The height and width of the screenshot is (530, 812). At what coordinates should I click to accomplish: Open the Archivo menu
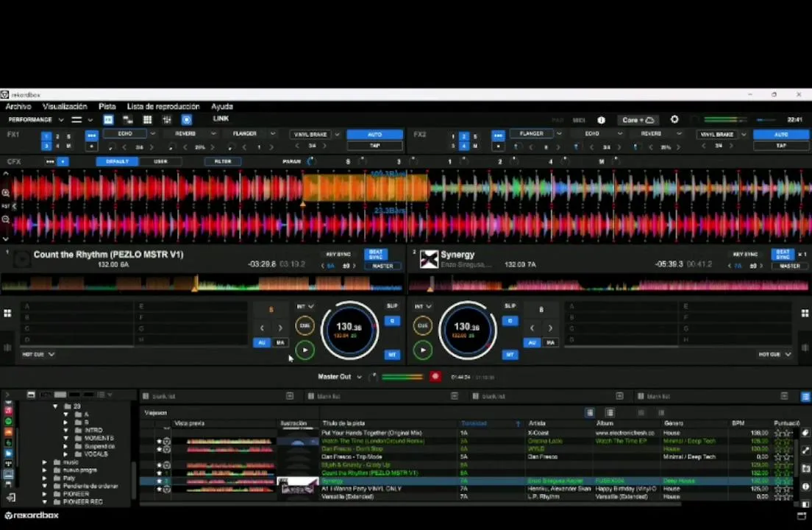tap(18, 106)
